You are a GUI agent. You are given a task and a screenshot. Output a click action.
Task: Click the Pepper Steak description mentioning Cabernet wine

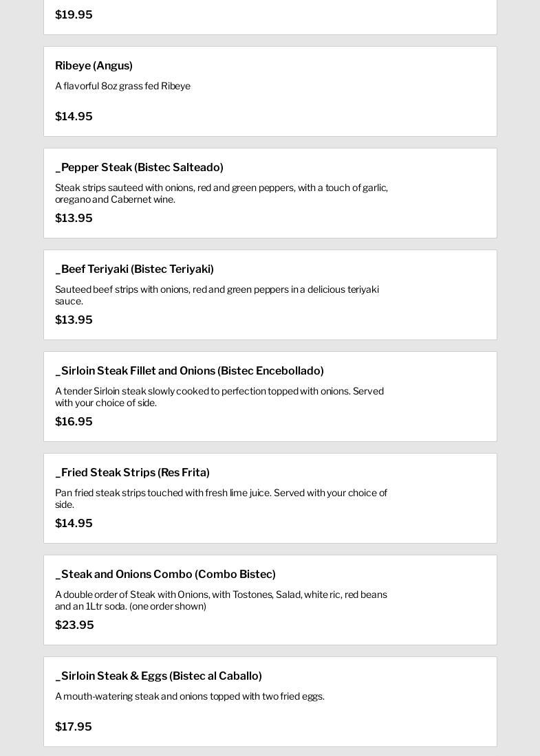coord(221,194)
